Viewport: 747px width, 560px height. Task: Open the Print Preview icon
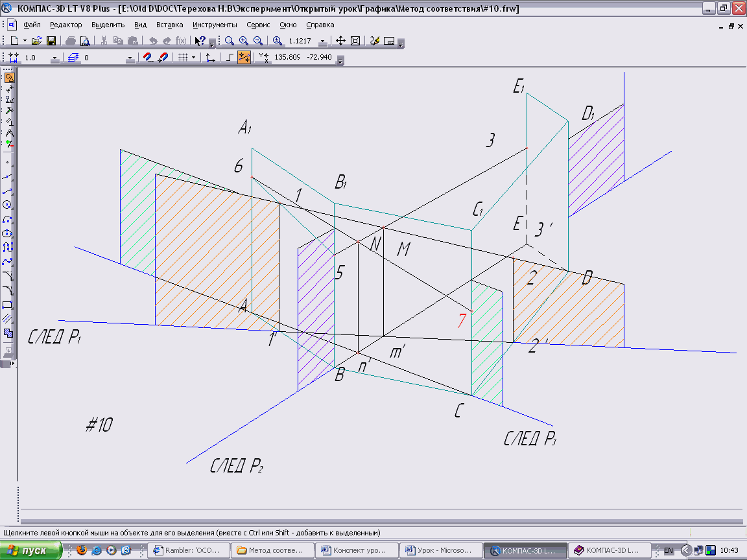[x=84, y=41]
